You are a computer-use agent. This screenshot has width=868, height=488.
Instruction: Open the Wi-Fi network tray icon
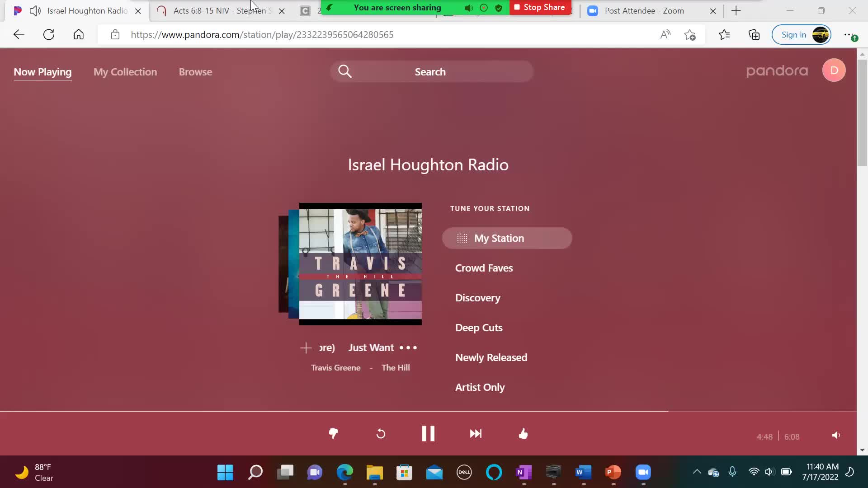(x=754, y=472)
